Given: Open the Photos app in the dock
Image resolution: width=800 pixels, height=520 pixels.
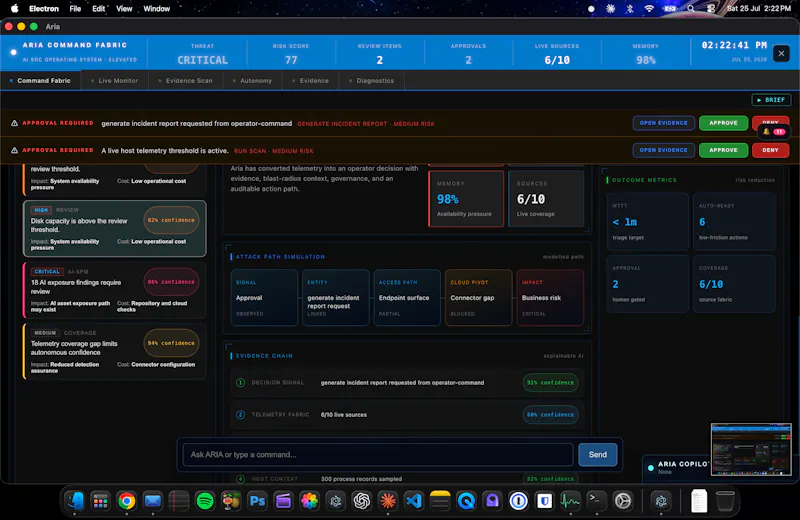Looking at the screenshot, I should pos(309,501).
